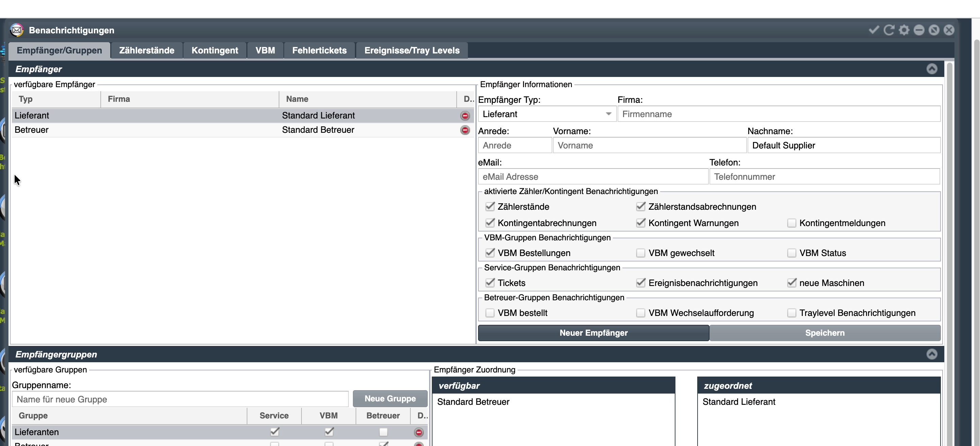Click the Neuer Empfänger button
The image size is (980, 446).
click(x=593, y=333)
